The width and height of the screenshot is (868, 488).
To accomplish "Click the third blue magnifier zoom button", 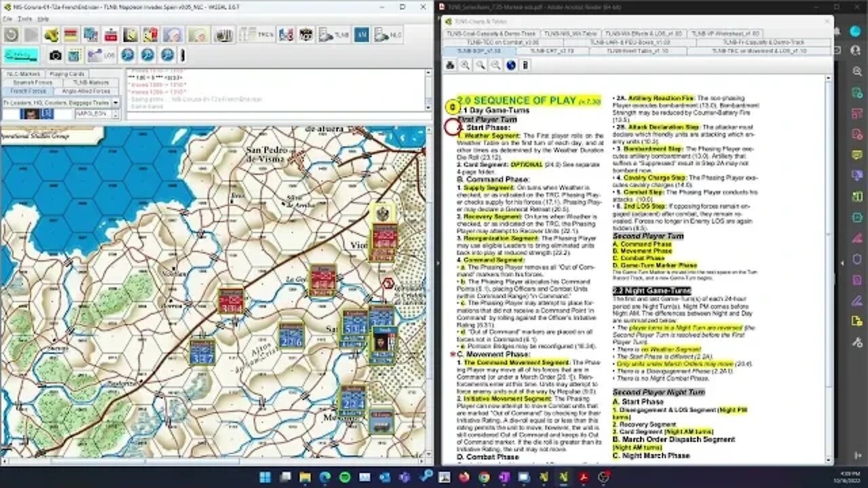I will coord(167,56).
